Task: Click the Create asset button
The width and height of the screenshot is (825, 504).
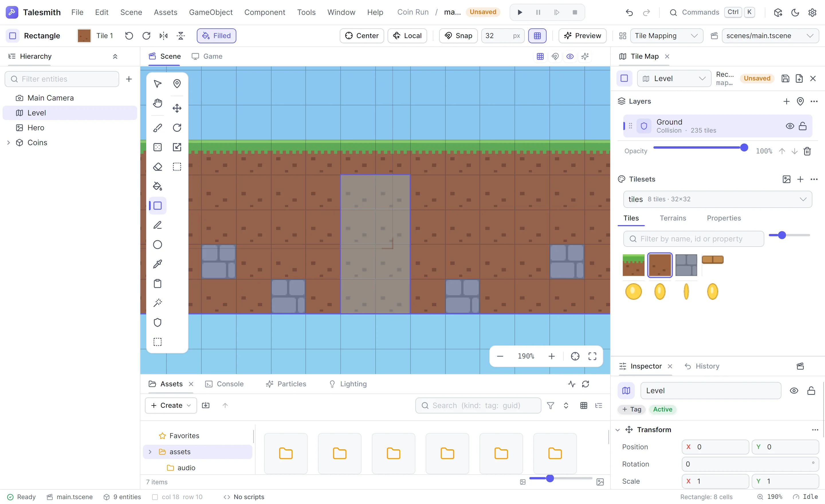Action: (171, 405)
